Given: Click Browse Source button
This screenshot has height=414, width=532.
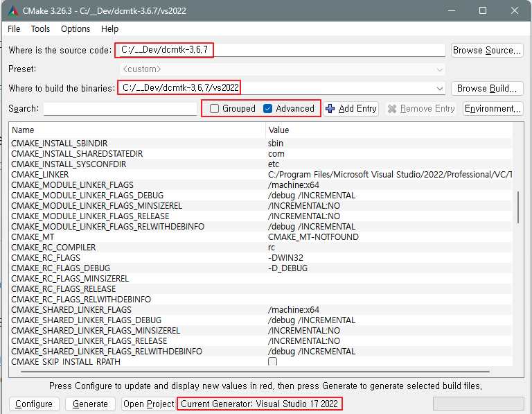Looking at the screenshot, I should click(487, 50).
